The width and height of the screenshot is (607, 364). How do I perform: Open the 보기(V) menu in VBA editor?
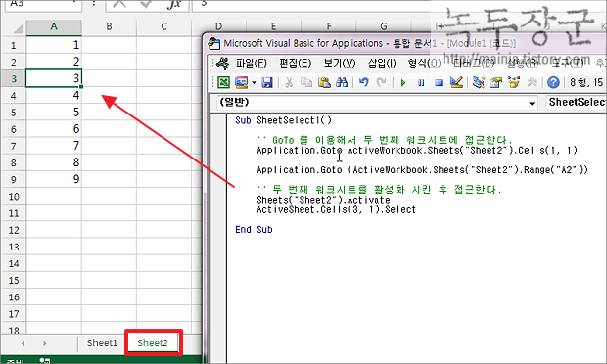(340, 63)
